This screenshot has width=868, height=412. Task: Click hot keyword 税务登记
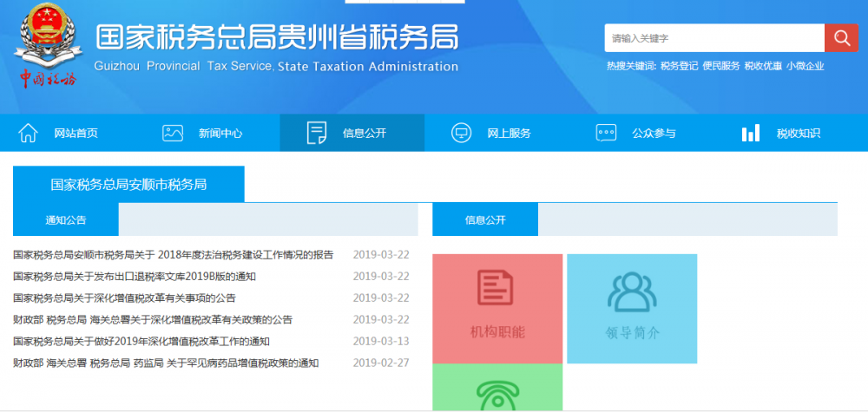[678, 66]
